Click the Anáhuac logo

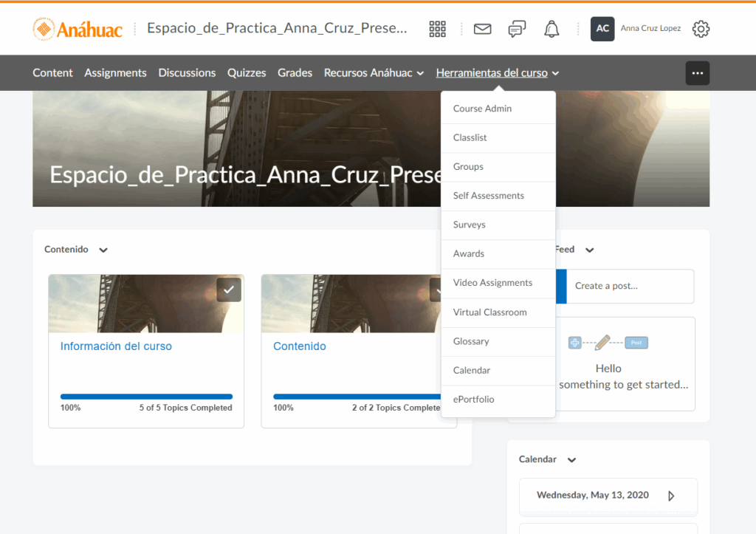[75, 29]
